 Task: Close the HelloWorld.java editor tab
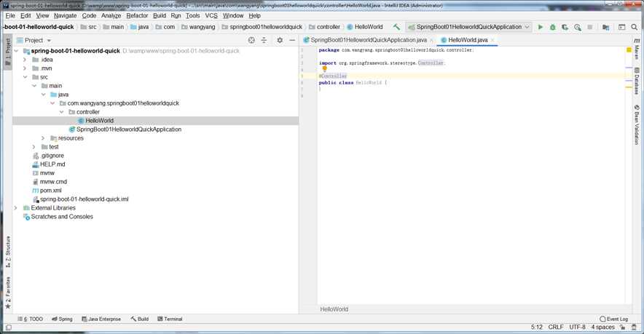click(492, 40)
